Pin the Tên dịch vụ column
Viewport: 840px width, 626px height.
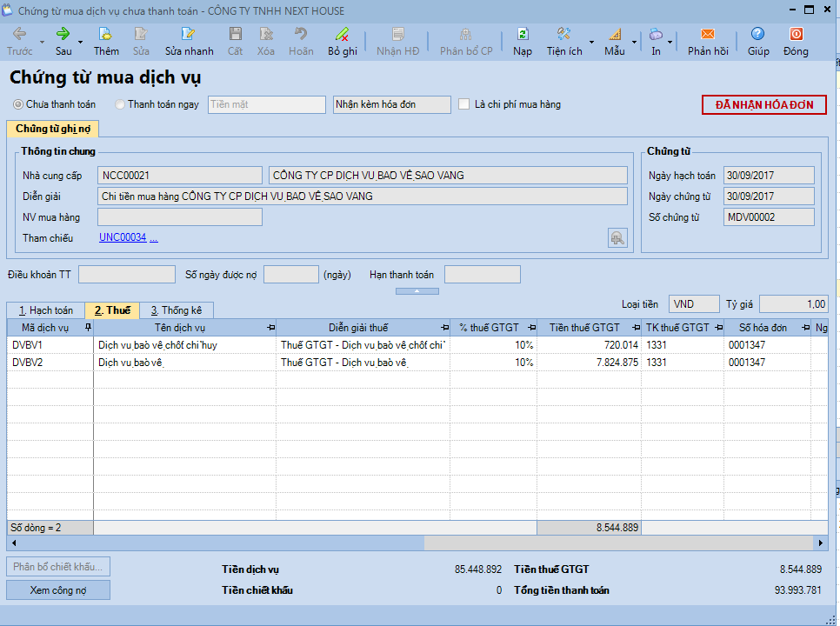(271, 327)
